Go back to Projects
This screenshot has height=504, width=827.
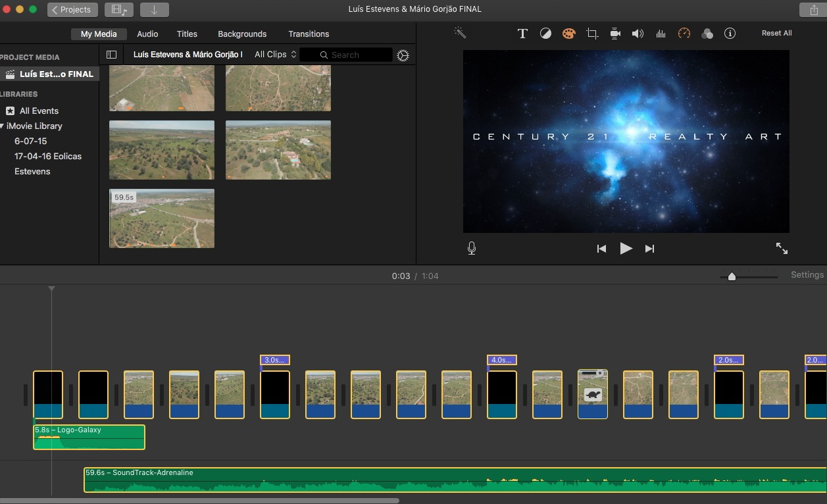[x=72, y=10]
